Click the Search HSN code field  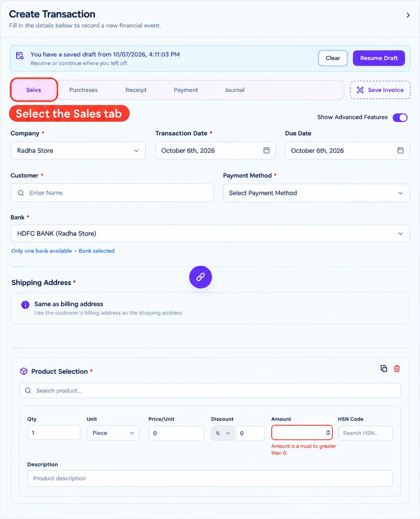click(365, 433)
